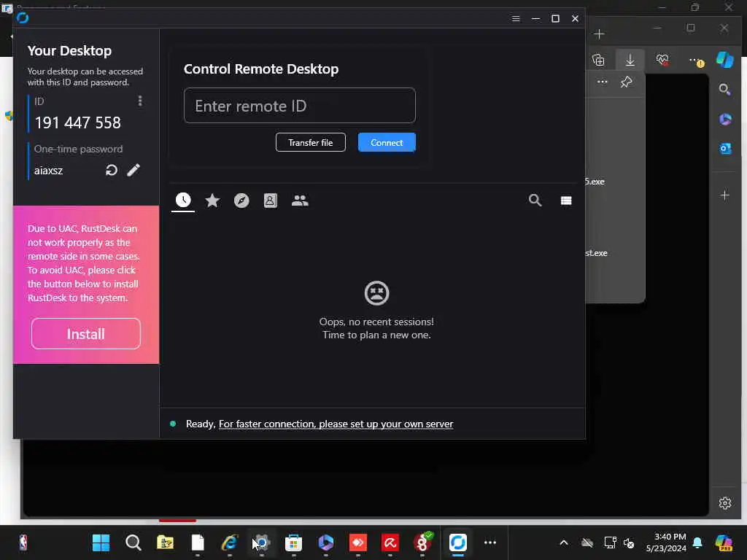The height and width of the screenshot is (560, 747).
Task: Click the Transfer file button
Action: 311,142
